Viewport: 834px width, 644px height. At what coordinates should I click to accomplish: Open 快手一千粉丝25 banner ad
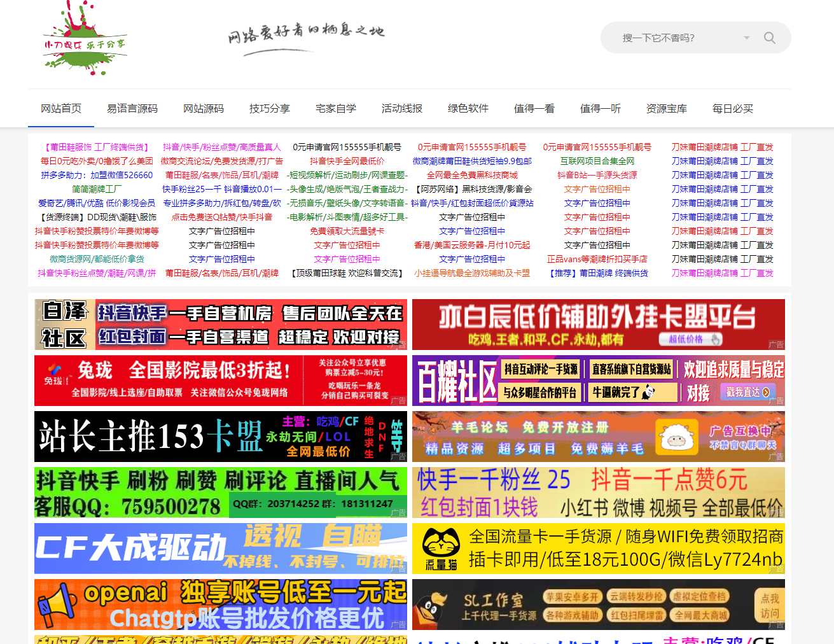point(599,493)
